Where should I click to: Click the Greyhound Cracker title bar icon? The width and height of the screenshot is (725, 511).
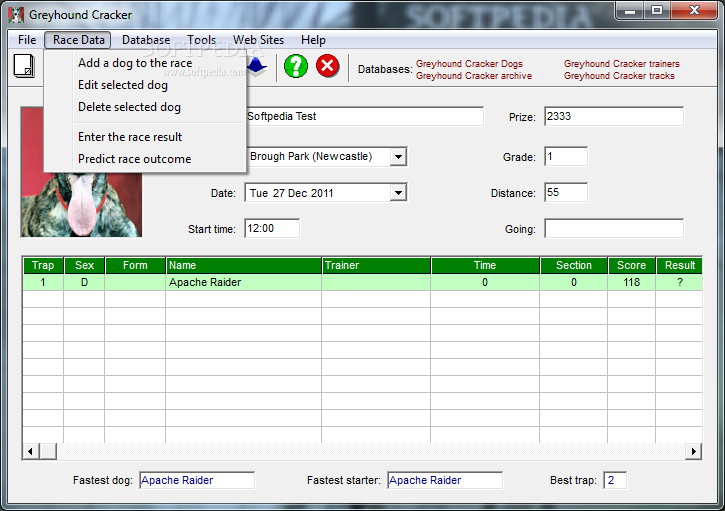click(x=16, y=15)
